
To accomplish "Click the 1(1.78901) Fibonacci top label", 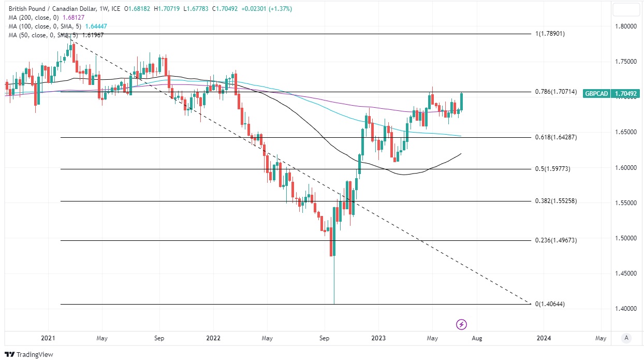I will (550, 34).
